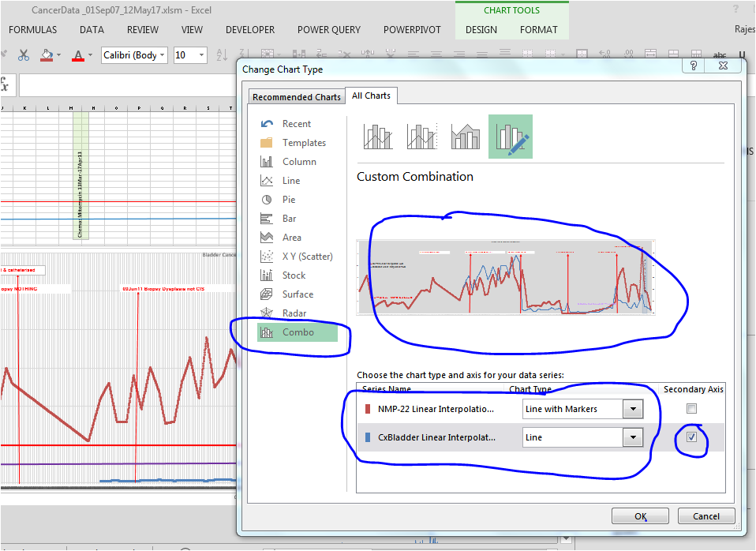Open the DATA ribbon tab
This screenshot has height=551, width=756.
click(x=92, y=30)
